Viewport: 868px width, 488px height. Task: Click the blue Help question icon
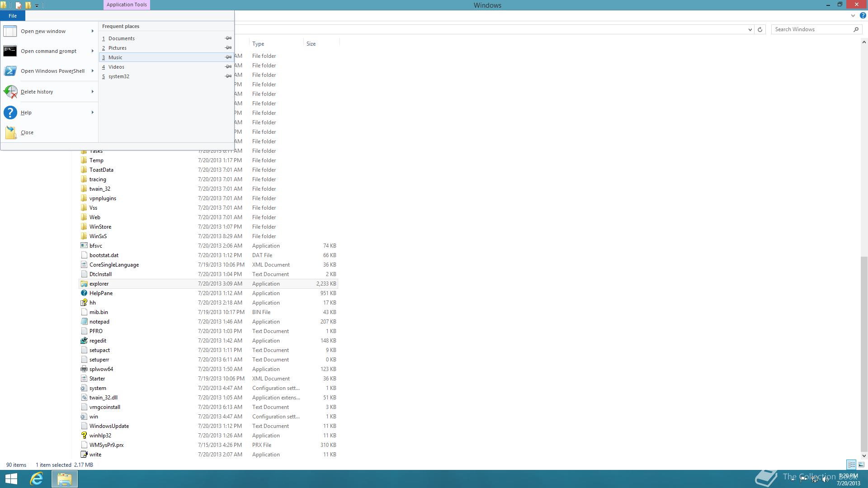tap(10, 113)
